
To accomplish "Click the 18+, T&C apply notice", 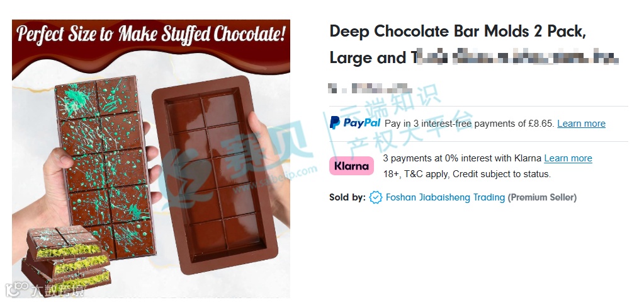I will (467, 174).
